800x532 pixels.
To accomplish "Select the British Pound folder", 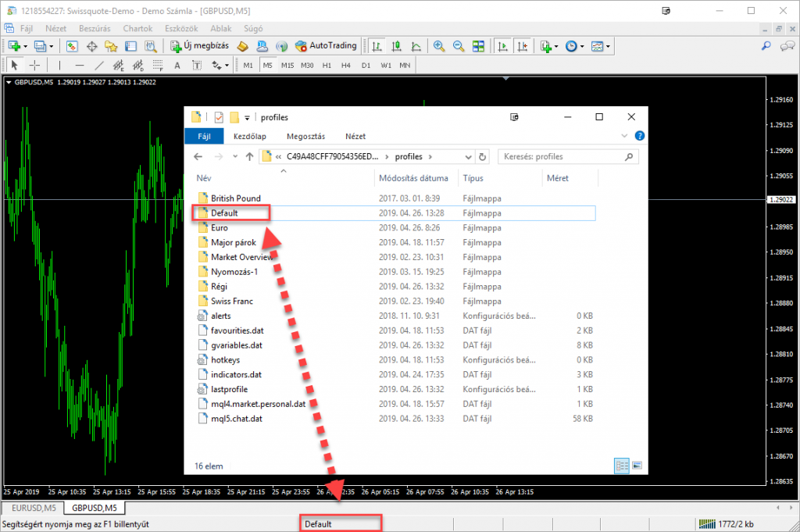I will click(x=235, y=198).
